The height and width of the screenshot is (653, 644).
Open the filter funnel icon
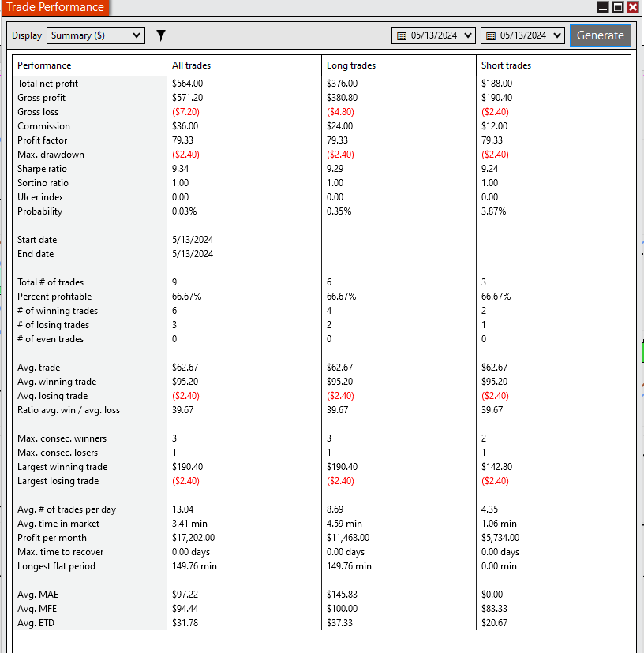161,35
